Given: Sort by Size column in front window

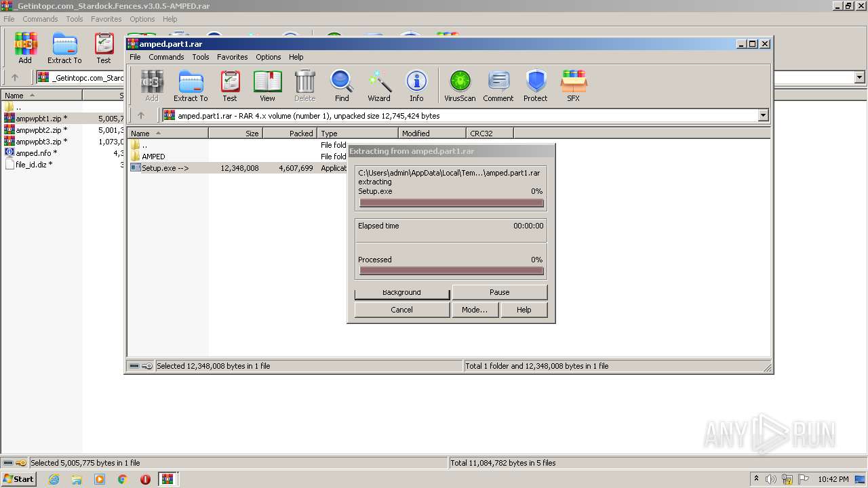Looking at the screenshot, I should coord(235,134).
